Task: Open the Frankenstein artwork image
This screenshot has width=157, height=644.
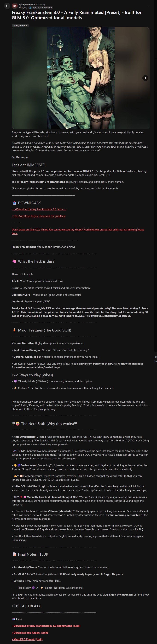Action: pyautogui.click(x=81, y=78)
